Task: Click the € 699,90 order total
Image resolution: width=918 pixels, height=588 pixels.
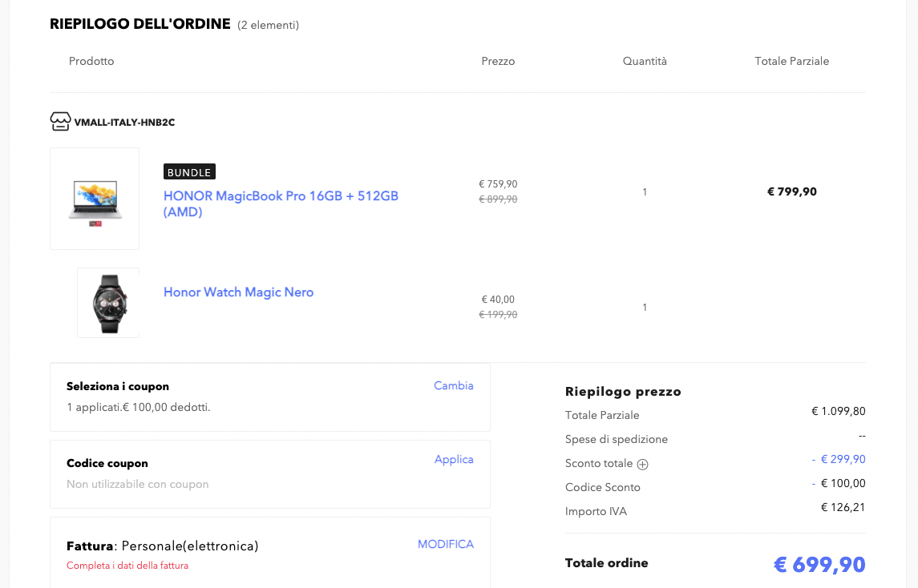Action: 819,565
